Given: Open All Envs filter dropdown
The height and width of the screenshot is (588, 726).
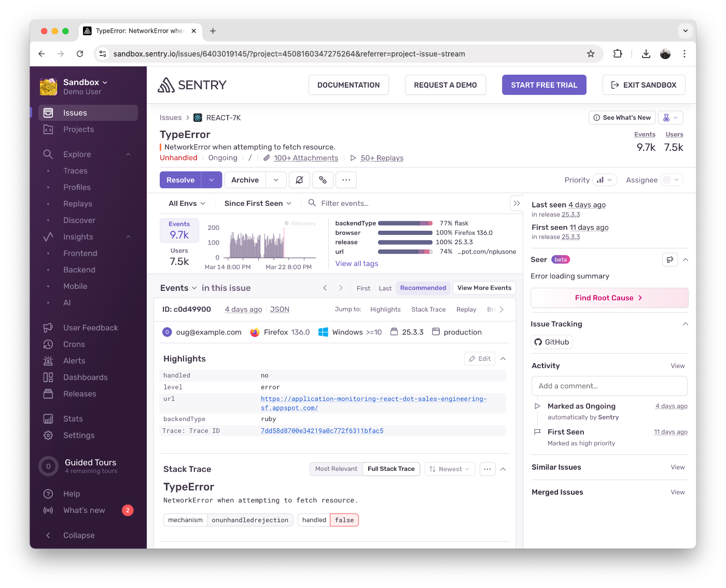Looking at the screenshot, I should (x=187, y=203).
